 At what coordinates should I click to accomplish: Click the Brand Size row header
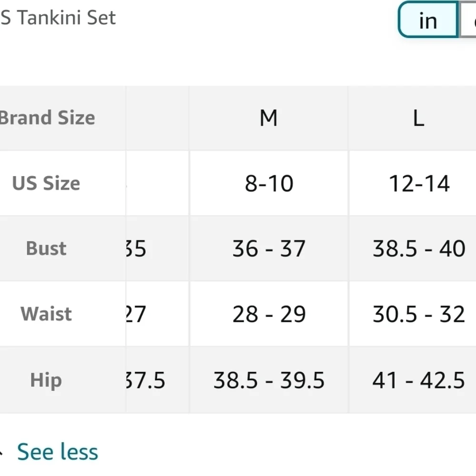47,118
